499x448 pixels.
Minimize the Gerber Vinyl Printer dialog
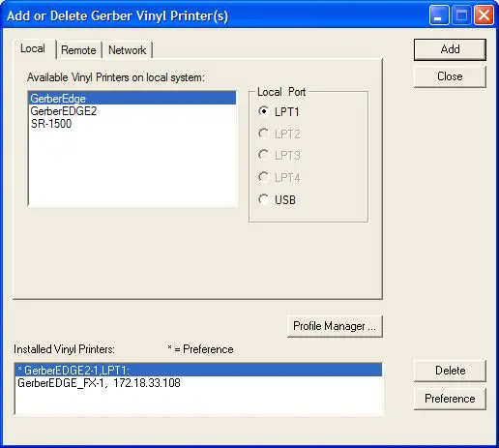point(439,15)
